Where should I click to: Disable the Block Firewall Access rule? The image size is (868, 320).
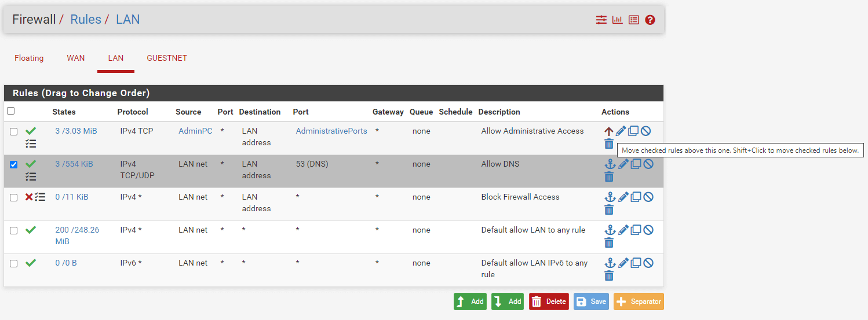[648, 197]
